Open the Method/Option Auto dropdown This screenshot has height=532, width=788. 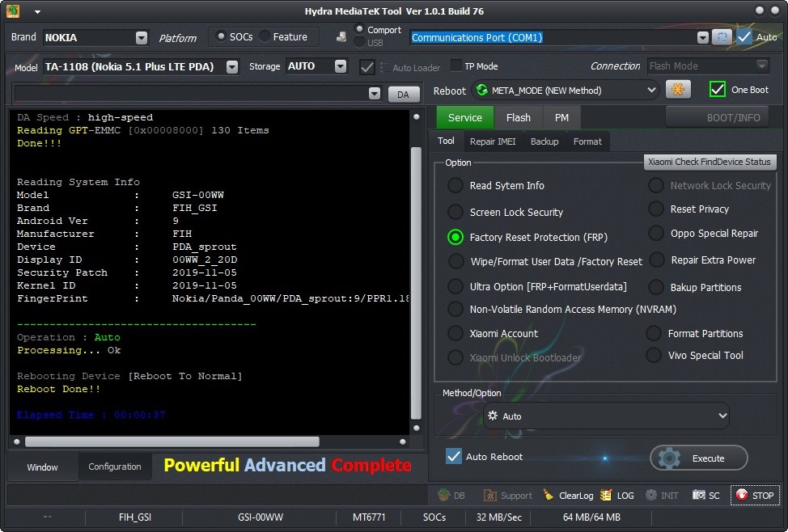coord(606,416)
